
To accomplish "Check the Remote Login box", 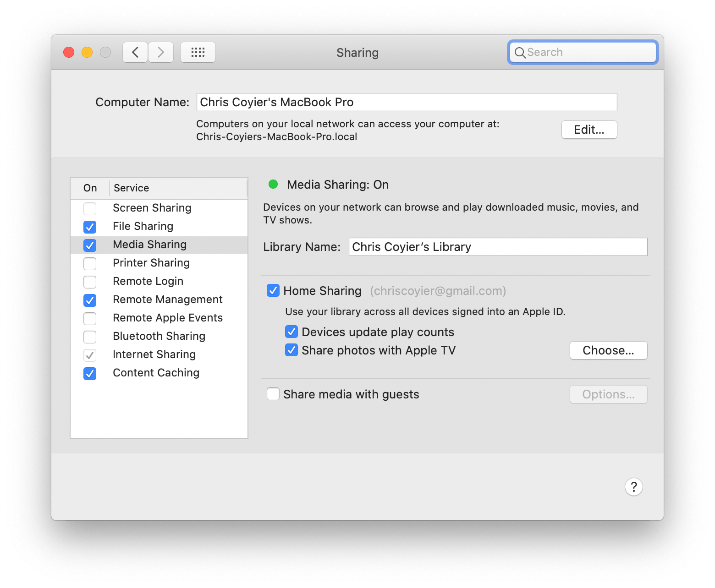I will [x=90, y=282].
